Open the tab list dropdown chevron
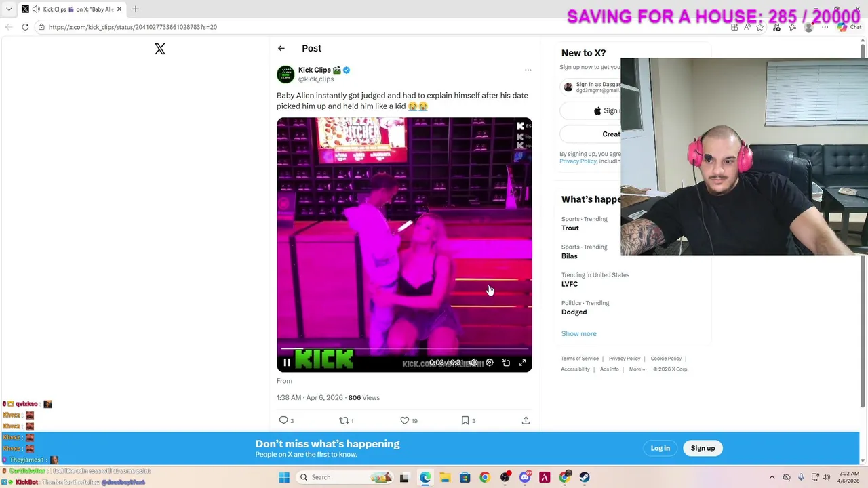 pos(9,9)
